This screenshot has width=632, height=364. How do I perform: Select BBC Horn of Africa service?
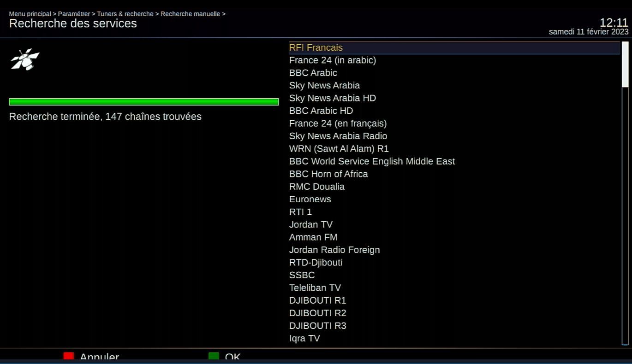coord(454,174)
